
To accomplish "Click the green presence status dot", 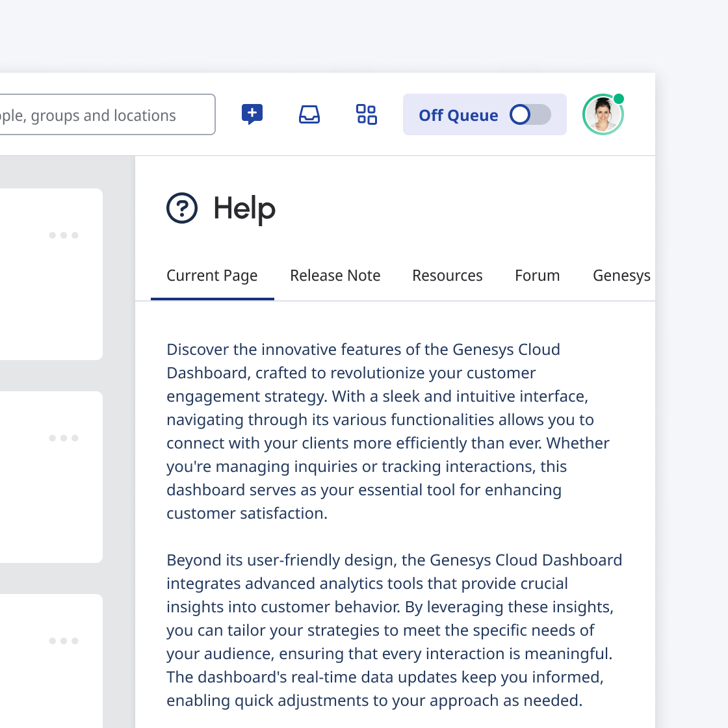I will point(619,99).
